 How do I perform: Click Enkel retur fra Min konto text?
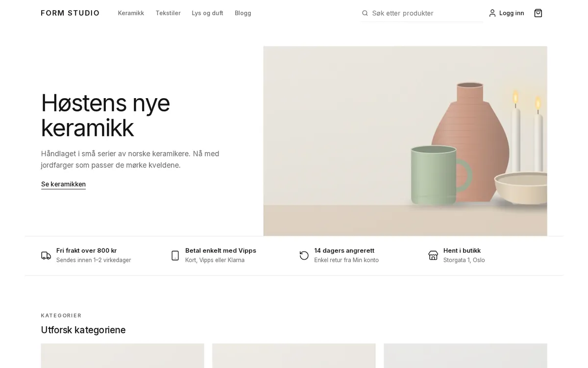point(346,260)
